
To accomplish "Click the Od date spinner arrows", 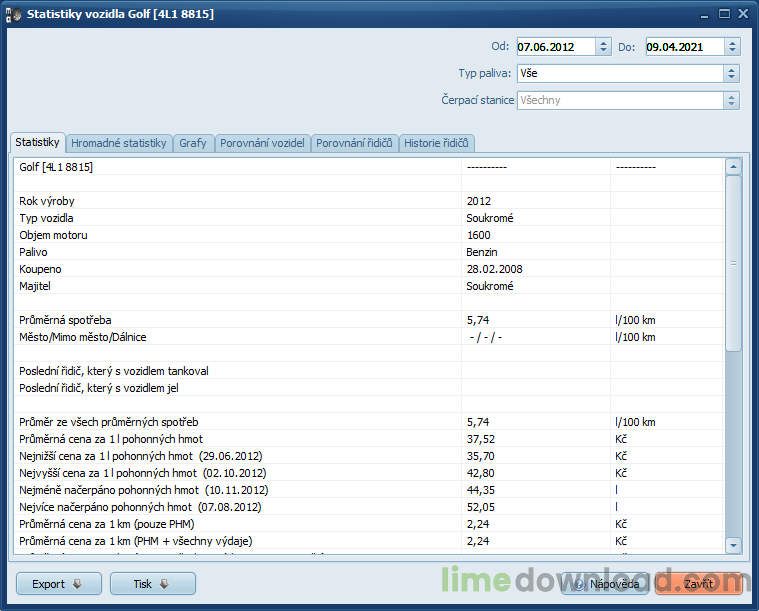I will tap(603, 46).
